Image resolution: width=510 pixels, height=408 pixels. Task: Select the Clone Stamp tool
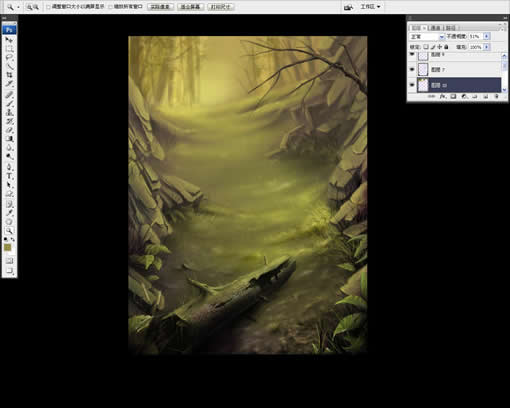coord(9,112)
